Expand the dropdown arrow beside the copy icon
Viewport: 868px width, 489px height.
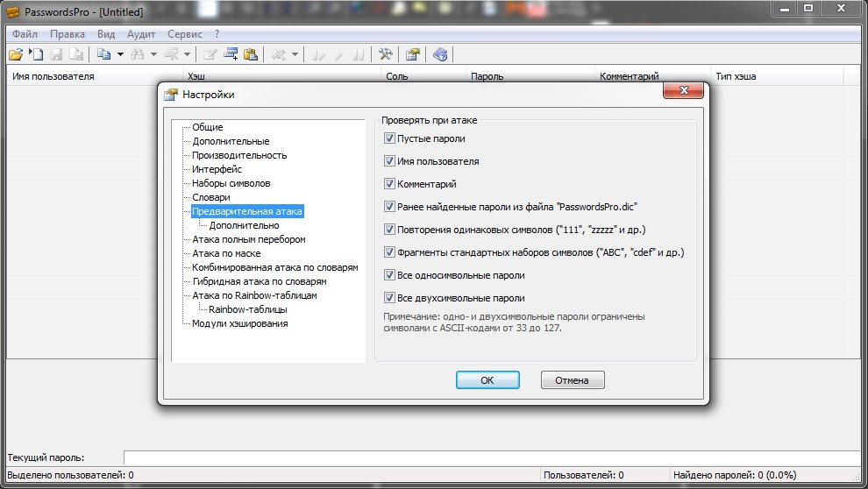point(120,54)
